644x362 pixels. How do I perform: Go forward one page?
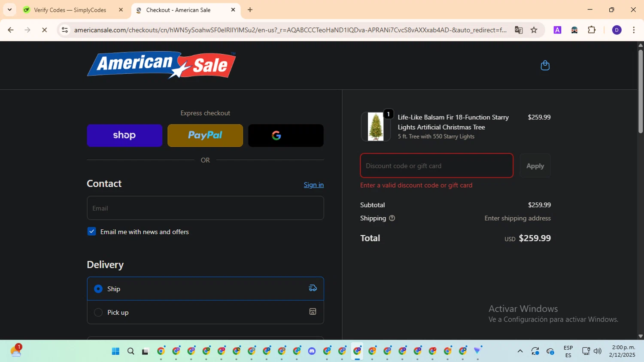click(27, 30)
